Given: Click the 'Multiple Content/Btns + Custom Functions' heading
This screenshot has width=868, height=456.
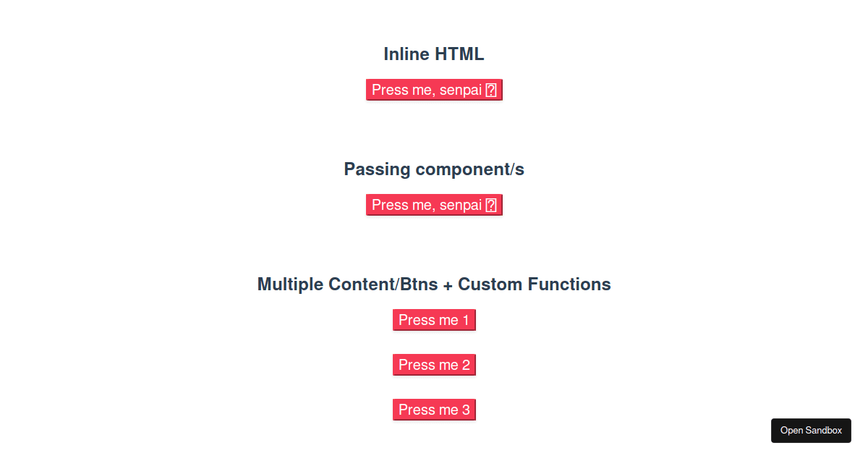Looking at the screenshot, I should pyautogui.click(x=434, y=284).
